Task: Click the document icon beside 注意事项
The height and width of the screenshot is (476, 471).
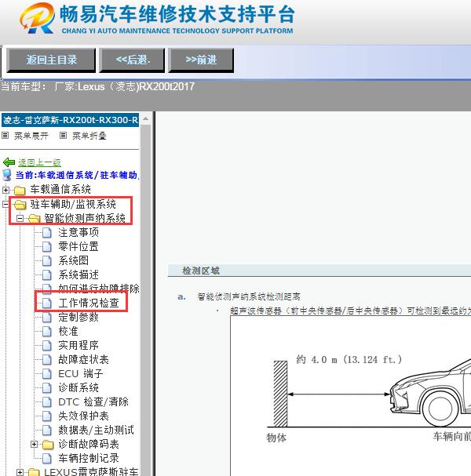Action: coord(47,233)
